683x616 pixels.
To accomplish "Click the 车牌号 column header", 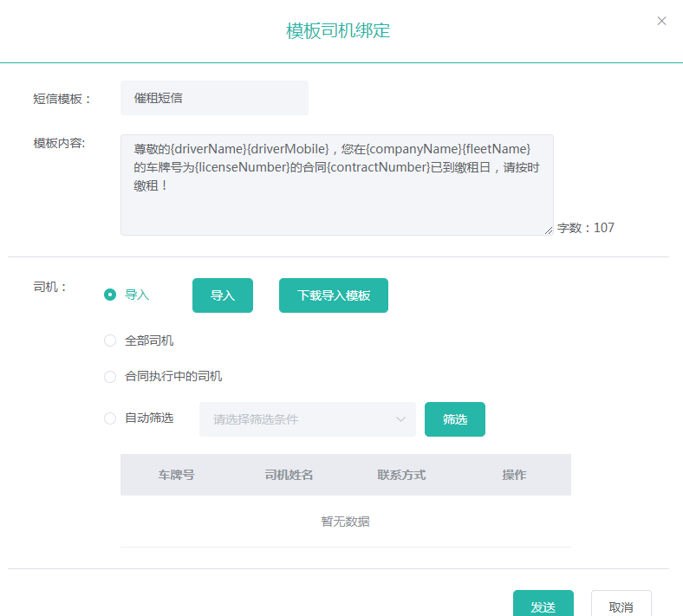I will point(176,475).
